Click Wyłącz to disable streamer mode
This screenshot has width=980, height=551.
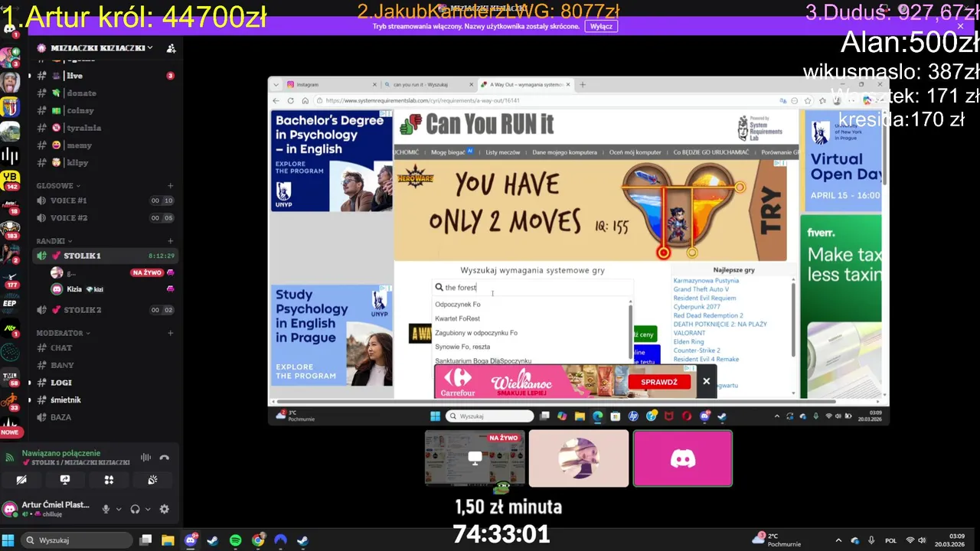pos(601,26)
